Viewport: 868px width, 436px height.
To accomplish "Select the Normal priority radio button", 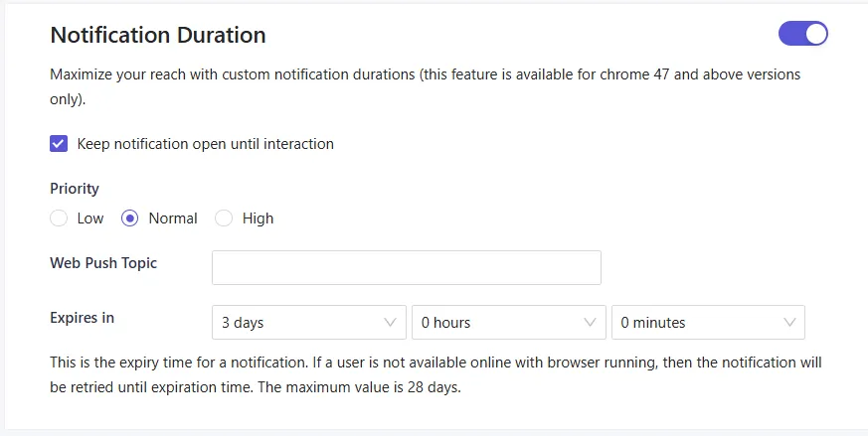I will click(129, 218).
